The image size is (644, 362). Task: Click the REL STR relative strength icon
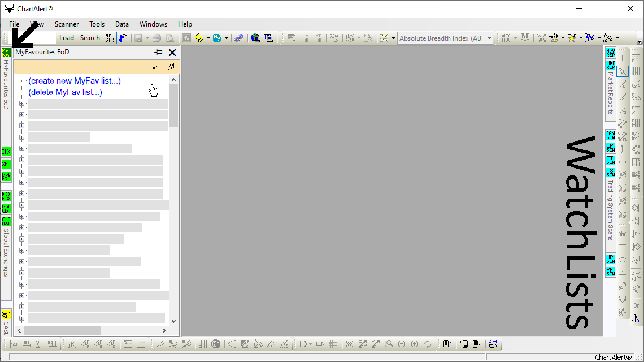tap(109, 38)
